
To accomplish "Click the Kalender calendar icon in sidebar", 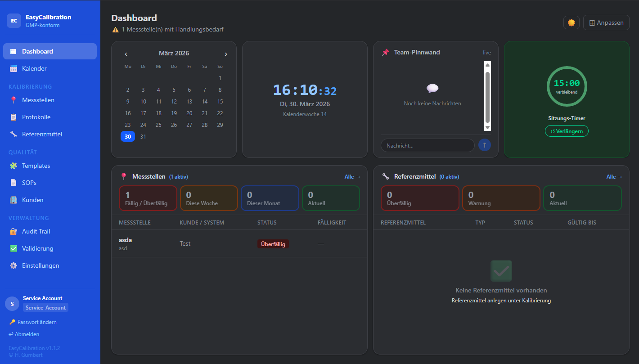I will pyautogui.click(x=13, y=68).
